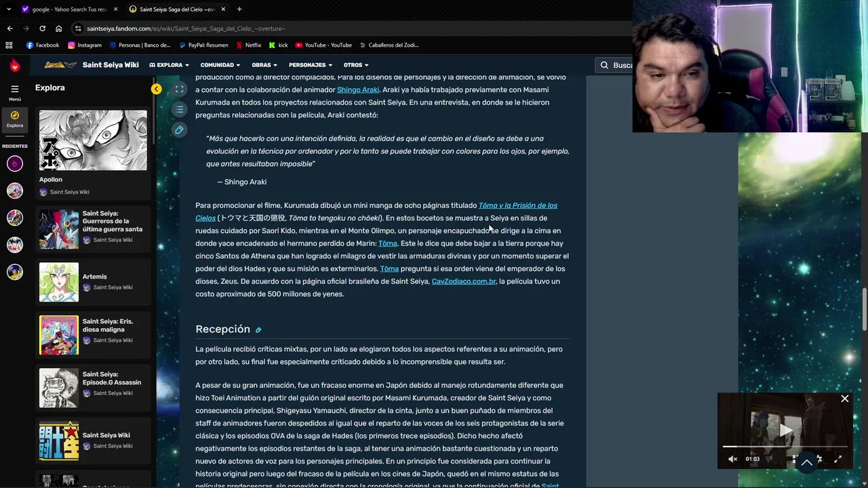Open a new browser tab
Image resolution: width=868 pixels, height=488 pixels.
[239, 9]
